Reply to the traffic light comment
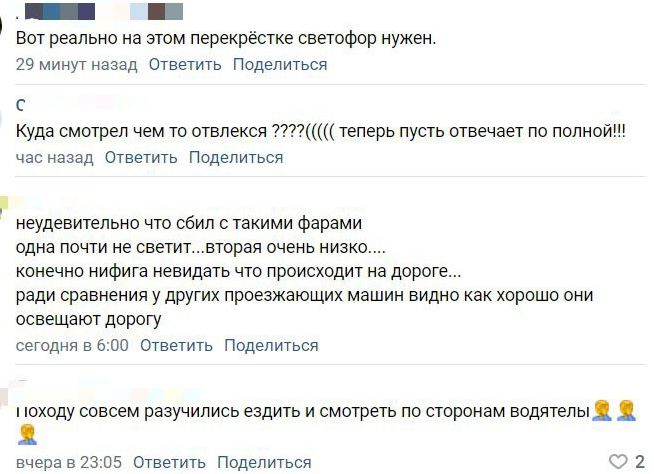 (x=185, y=65)
